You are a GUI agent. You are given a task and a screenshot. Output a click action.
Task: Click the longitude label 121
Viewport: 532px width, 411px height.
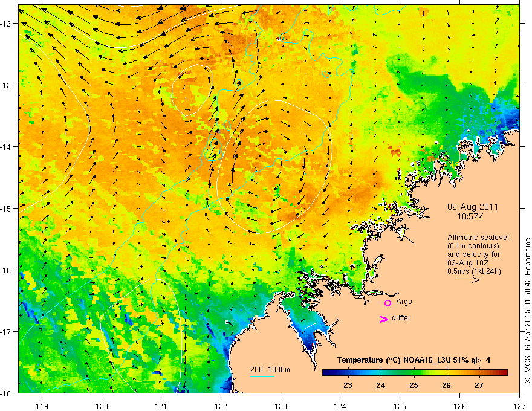[161, 406]
